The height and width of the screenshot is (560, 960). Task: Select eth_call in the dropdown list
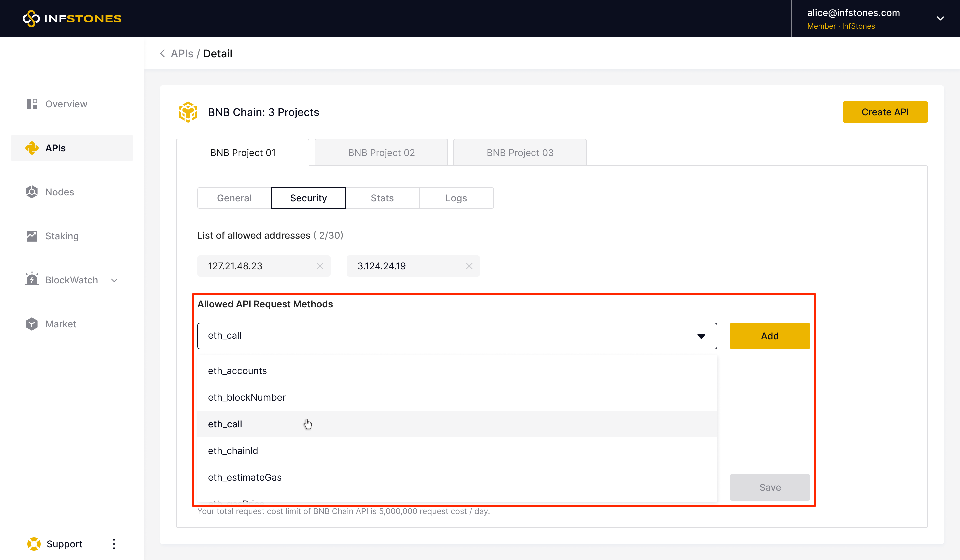[x=457, y=424]
